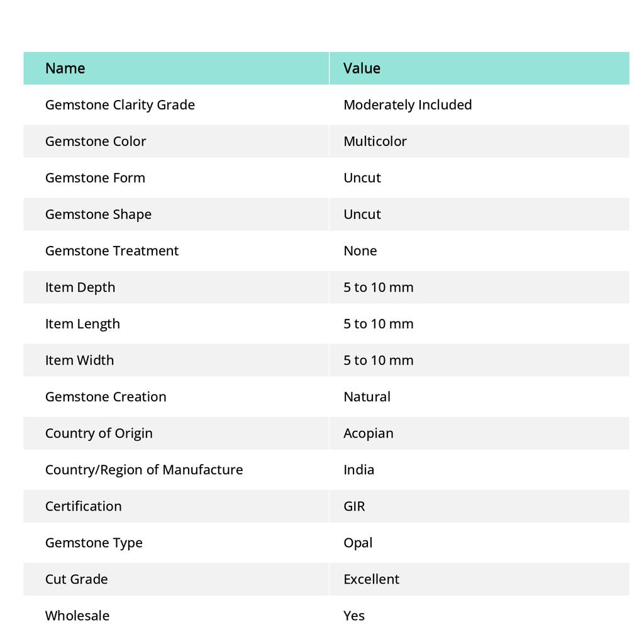This screenshot has width=644, height=644.
Task: Select the Item Depth label
Action: click(80, 287)
